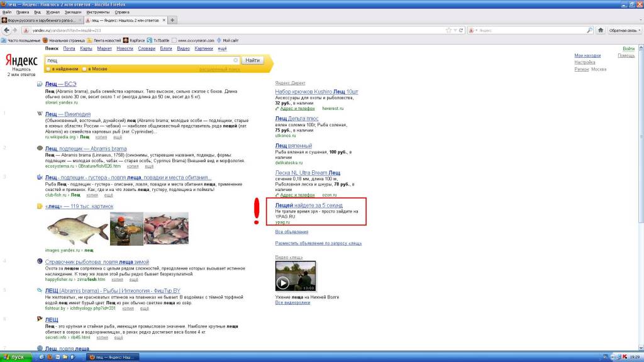Click the 'Найти' search button
644x362 pixels.
(x=252, y=60)
